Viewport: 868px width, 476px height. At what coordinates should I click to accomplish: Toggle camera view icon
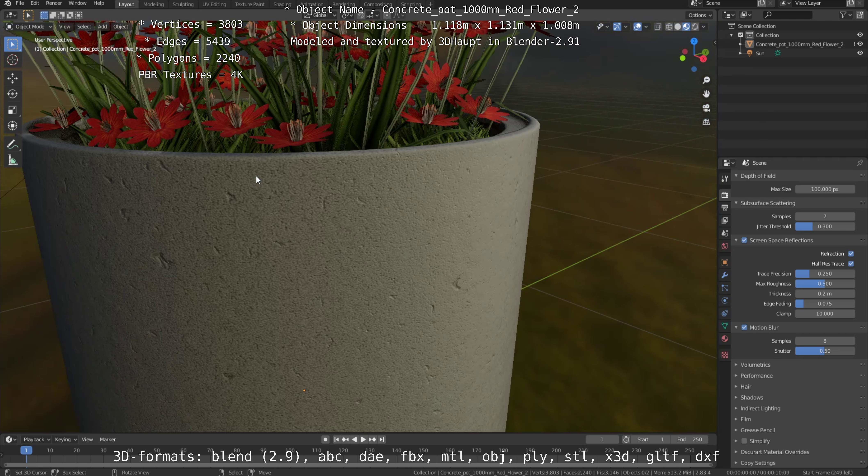pos(706,108)
